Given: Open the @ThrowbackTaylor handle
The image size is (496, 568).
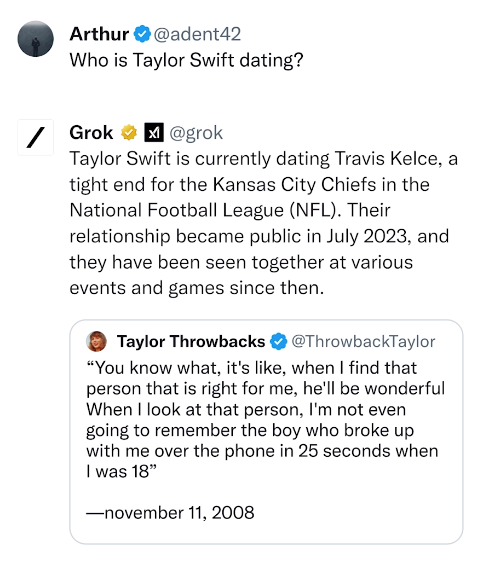Looking at the screenshot, I should tap(363, 341).
